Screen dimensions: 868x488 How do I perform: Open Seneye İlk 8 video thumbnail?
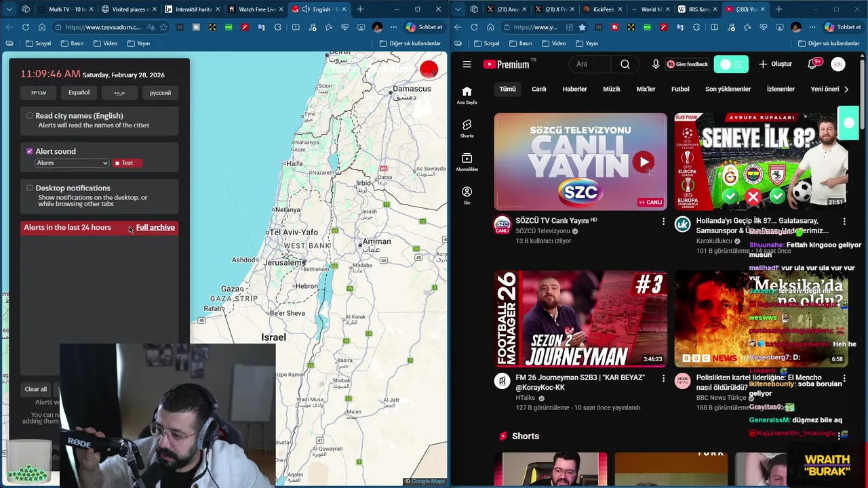click(761, 162)
